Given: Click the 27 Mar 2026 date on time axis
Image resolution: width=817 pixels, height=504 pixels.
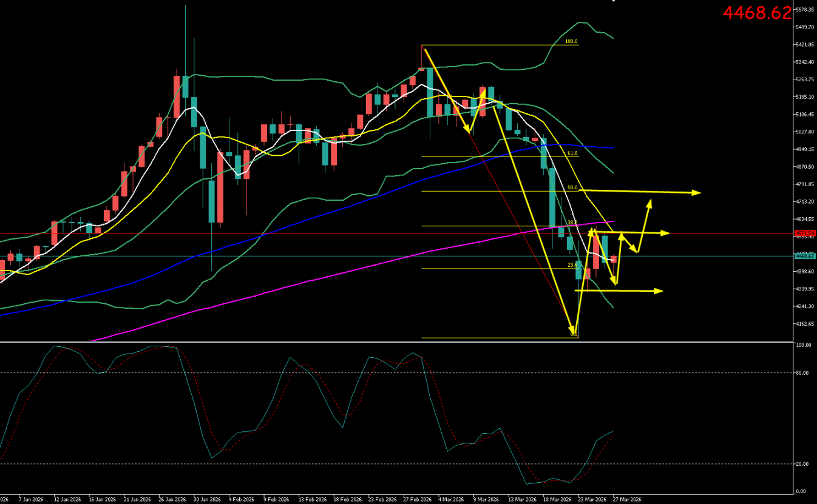Looking at the screenshot, I should (x=627, y=500).
